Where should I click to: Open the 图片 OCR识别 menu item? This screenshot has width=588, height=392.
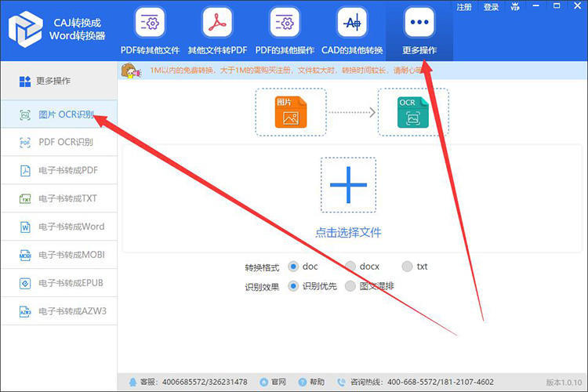60,114
